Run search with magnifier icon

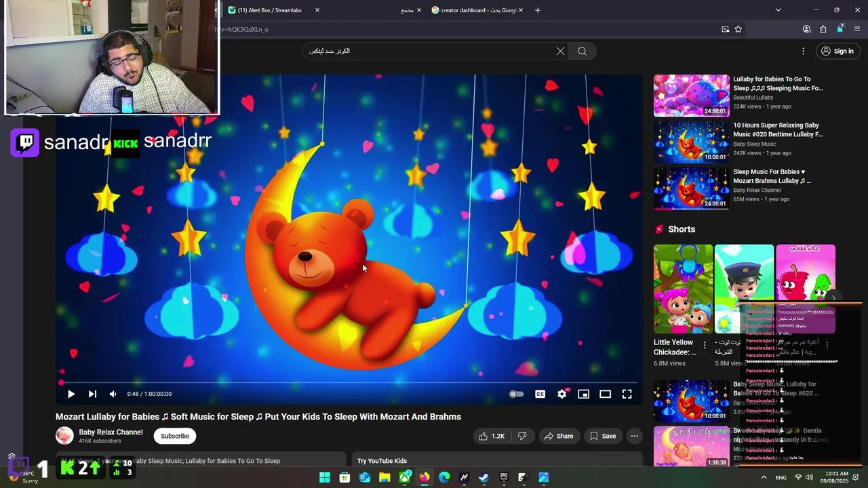click(582, 51)
